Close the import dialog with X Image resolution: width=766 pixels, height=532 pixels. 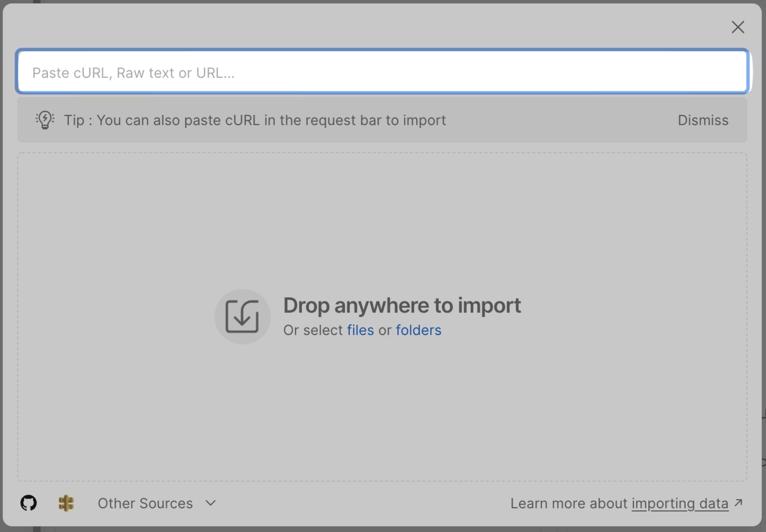coord(738,27)
